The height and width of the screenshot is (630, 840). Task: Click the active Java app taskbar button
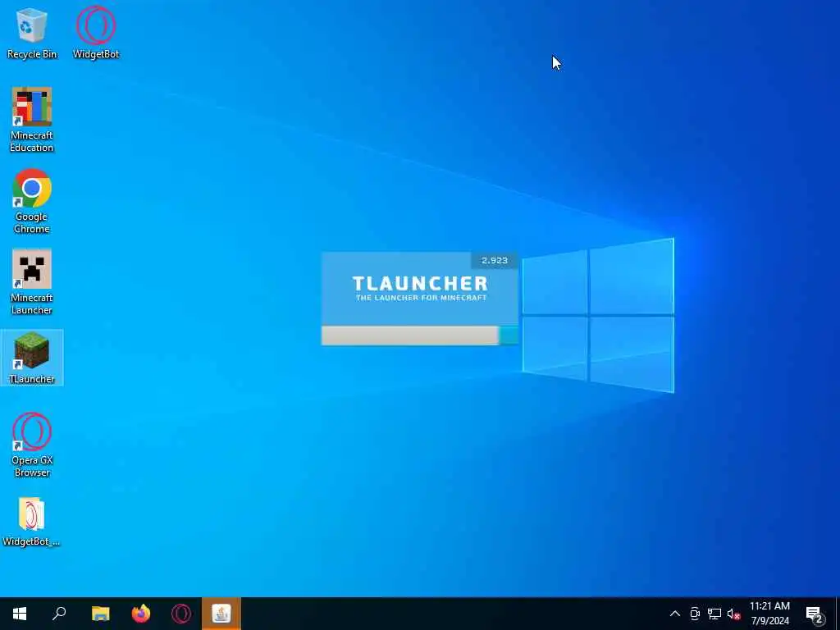point(221,614)
